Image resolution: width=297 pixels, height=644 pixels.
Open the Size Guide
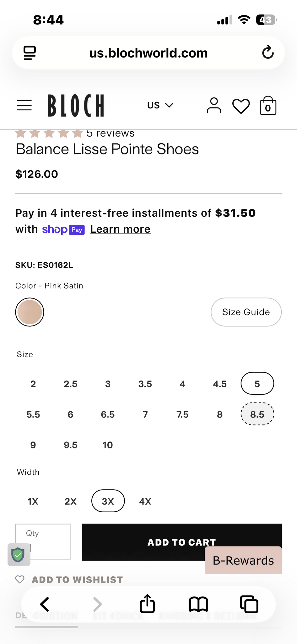tap(246, 312)
